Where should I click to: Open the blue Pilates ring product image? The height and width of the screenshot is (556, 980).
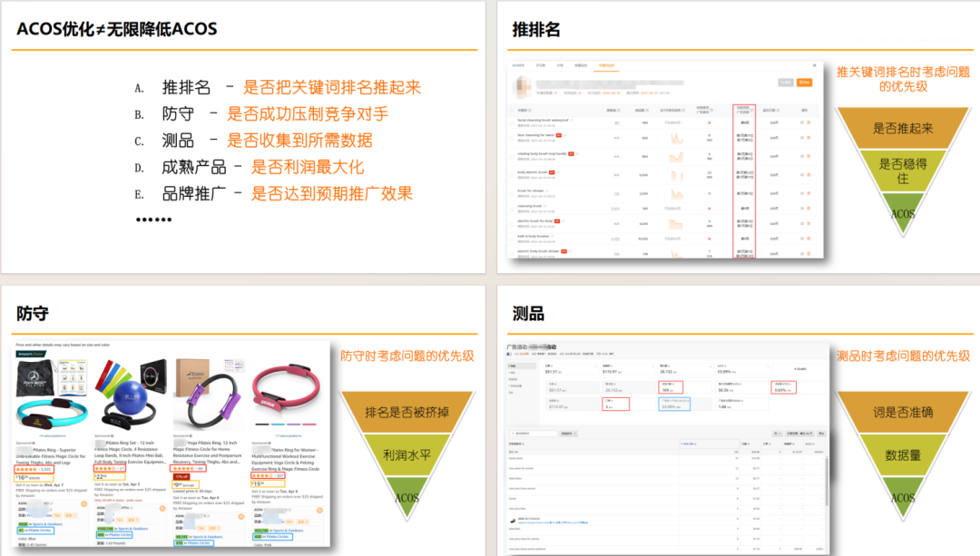pos(52,395)
